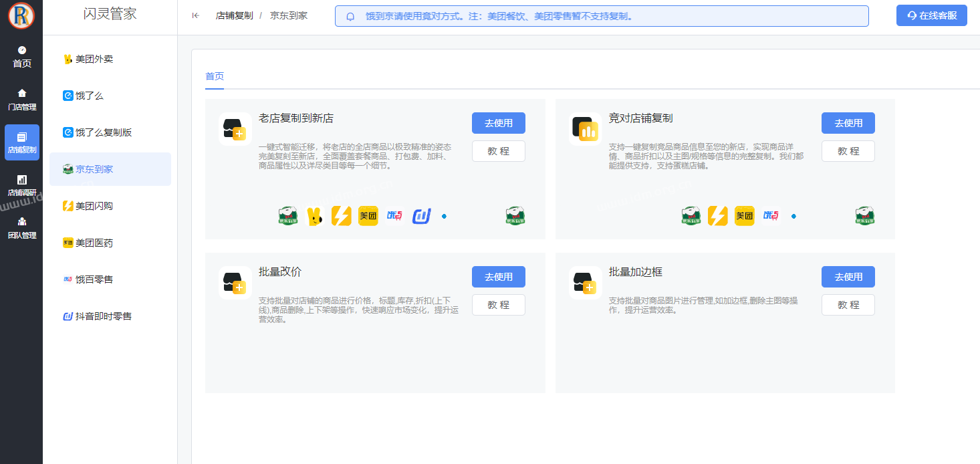The image size is (980, 464).
Task: Go to 首页 in the dark sidebar
Action: point(22,57)
